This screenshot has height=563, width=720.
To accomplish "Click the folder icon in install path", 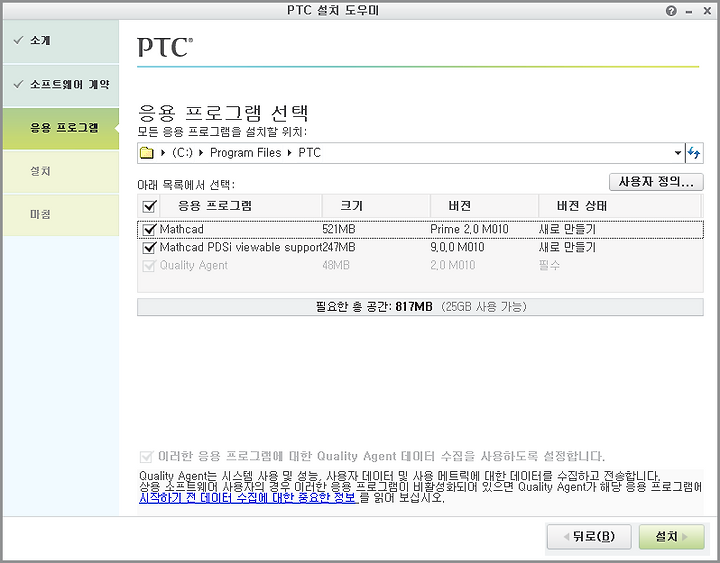I will [x=146, y=152].
